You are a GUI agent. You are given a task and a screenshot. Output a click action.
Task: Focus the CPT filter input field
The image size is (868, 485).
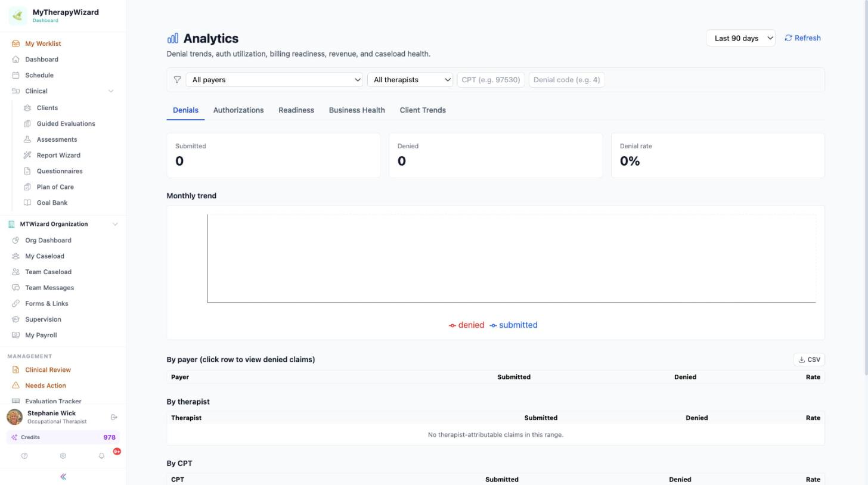(x=491, y=80)
